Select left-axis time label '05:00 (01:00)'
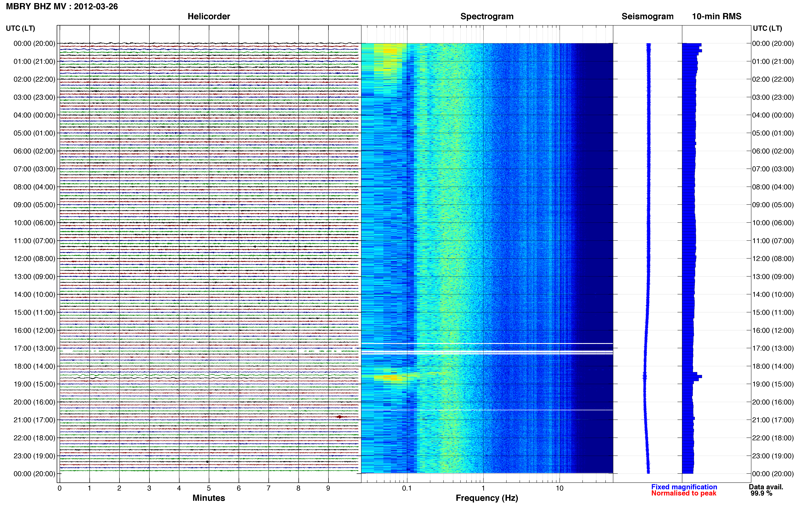Screen dimensions: 812x508 point(34,133)
